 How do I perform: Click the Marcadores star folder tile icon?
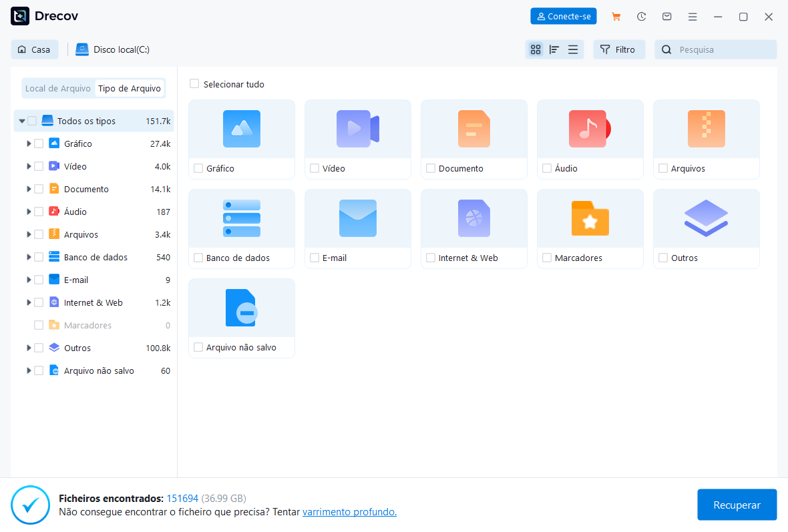(x=590, y=218)
